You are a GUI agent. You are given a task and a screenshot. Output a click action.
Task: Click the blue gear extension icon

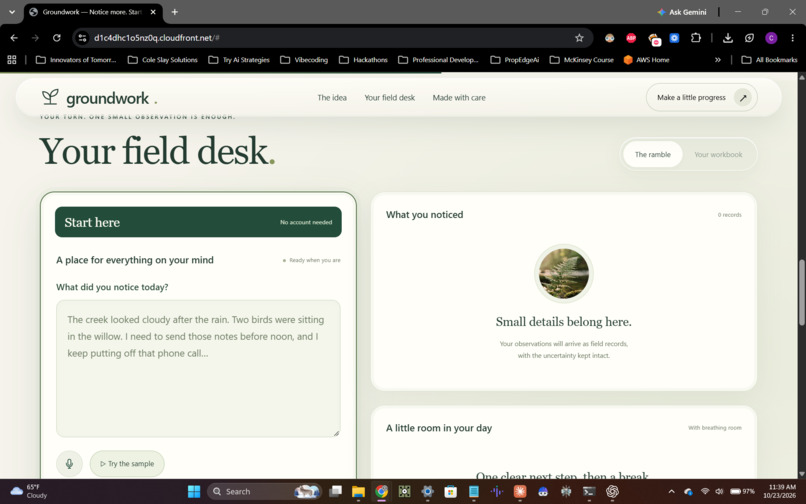coord(674,38)
